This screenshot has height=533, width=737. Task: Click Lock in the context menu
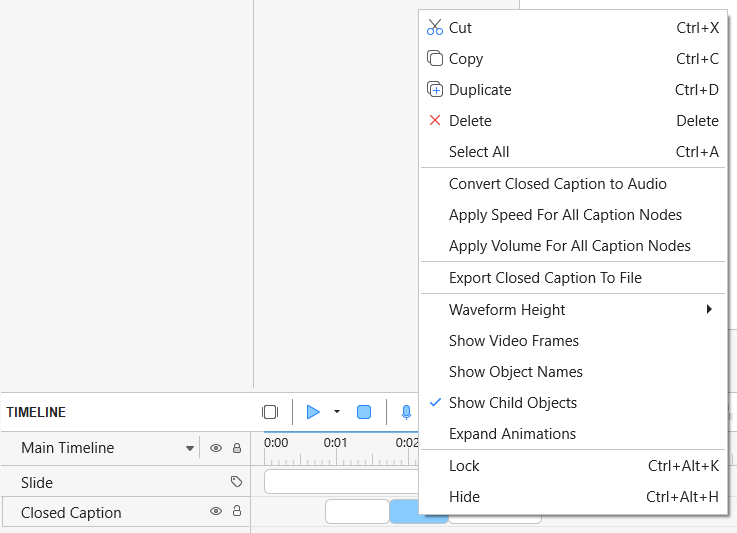(x=572, y=466)
